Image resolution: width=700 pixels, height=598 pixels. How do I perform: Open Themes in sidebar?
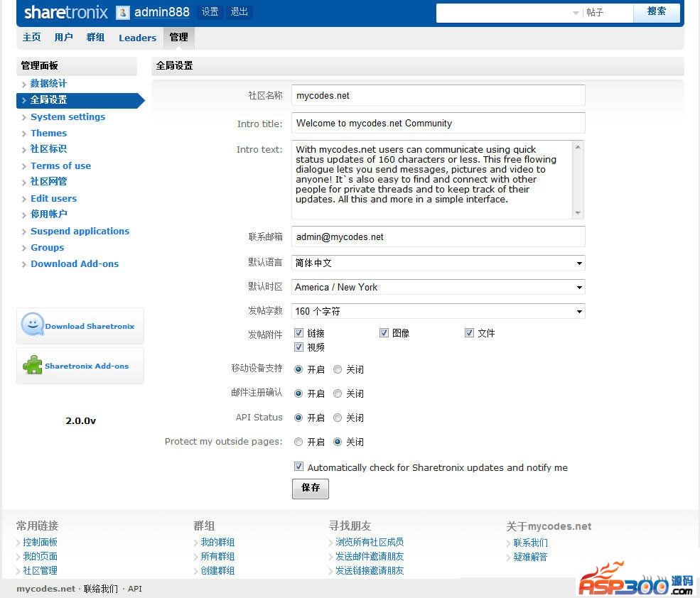click(x=48, y=133)
